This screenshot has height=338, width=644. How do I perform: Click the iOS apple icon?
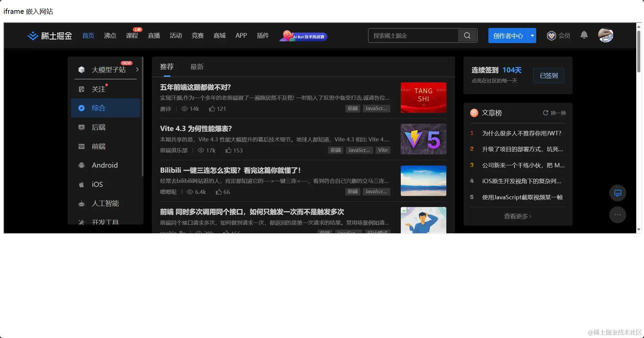pyautogui.click(x=82, y=184)
